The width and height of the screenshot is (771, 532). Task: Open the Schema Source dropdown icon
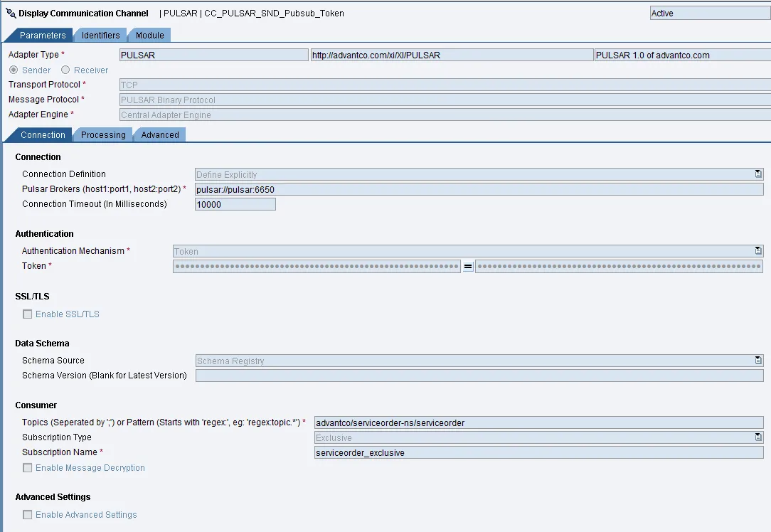[757, 361]
